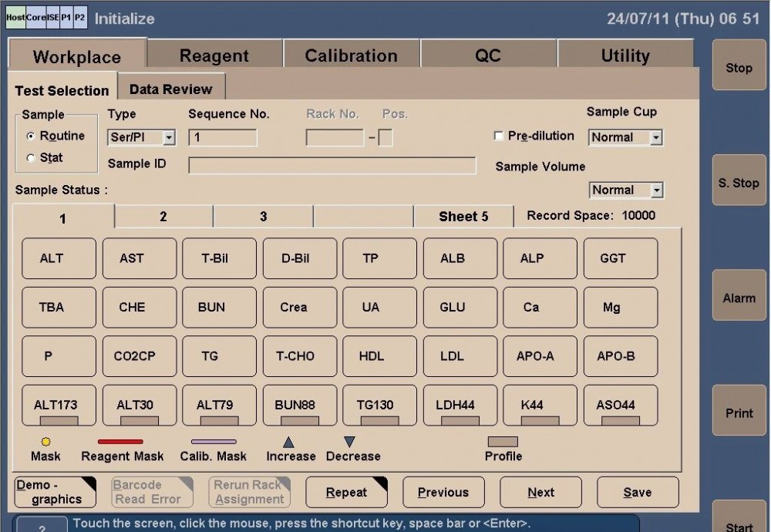Click the yellow Mask legend dot
The image size is (771, 532).
[45, 442]
